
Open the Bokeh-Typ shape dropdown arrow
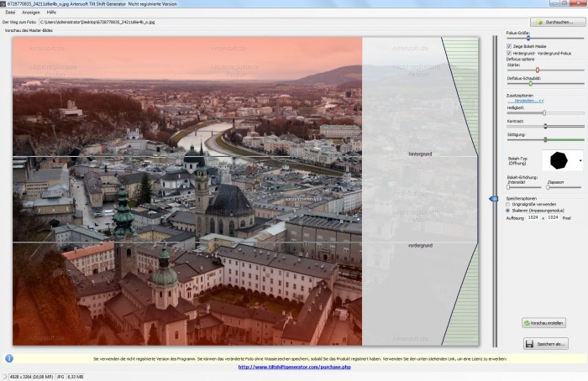pyautogui.click(x=580, y=160)
